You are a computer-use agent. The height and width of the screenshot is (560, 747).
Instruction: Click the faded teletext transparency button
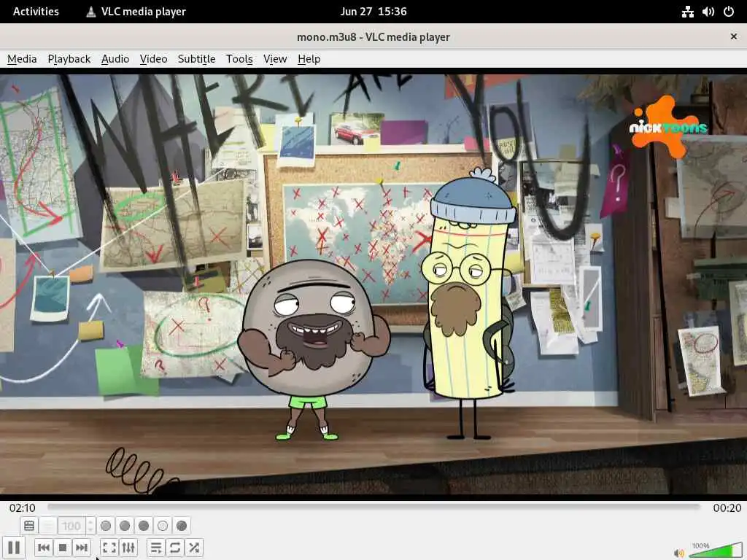coord(47,526)
